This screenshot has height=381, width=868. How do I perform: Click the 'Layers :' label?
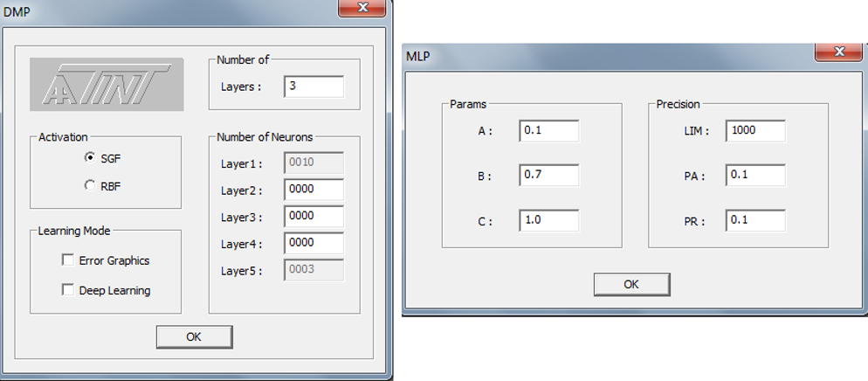tap(241, 87)
